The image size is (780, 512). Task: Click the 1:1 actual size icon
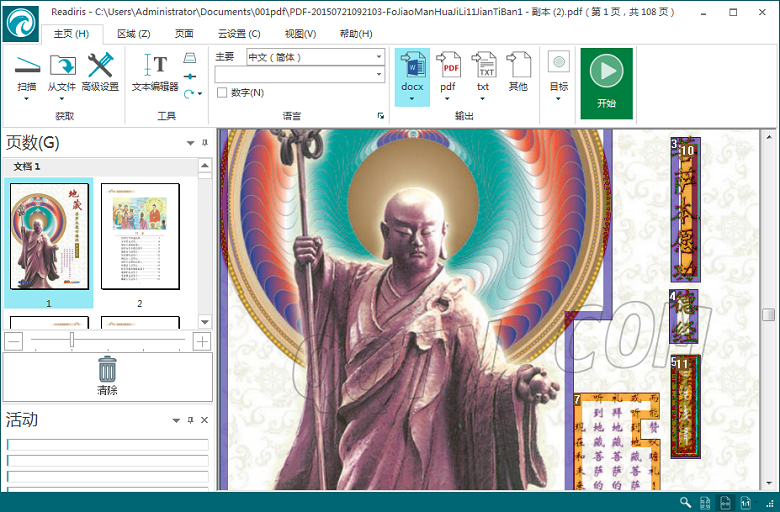(x=745, y=502)
